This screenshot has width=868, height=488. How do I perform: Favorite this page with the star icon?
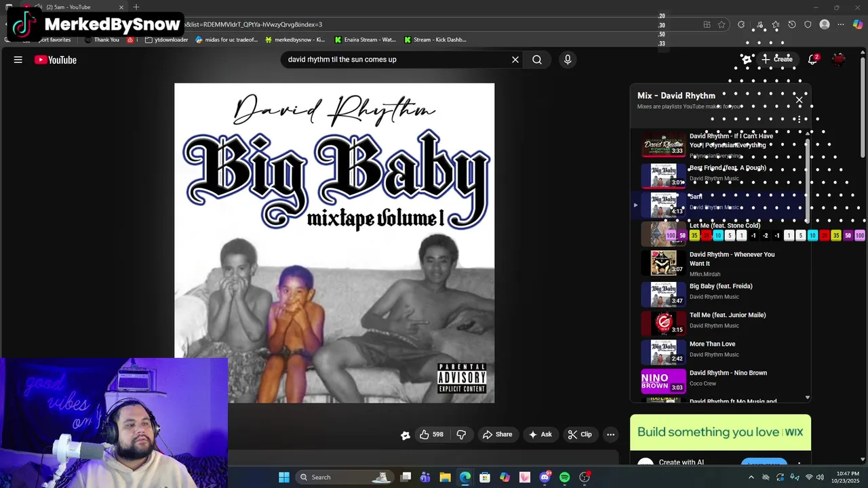click(722, 24)
